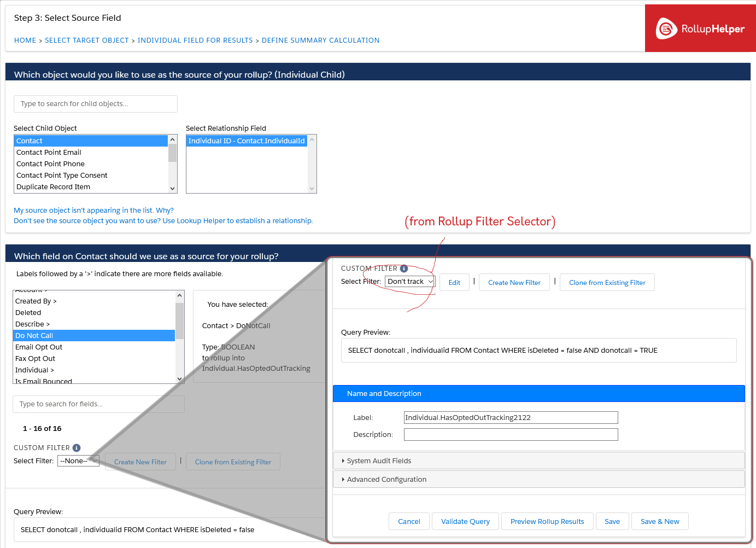The image size is (756, 548).
Task: Click Create New Filter in the popup
Action: tap(514, 283)
